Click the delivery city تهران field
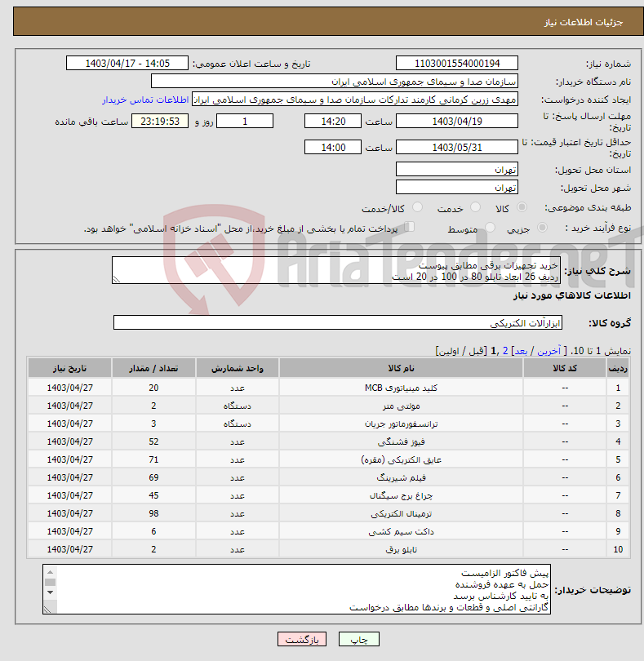Viewport: 644px width, 661px height. tap(457, 187)
